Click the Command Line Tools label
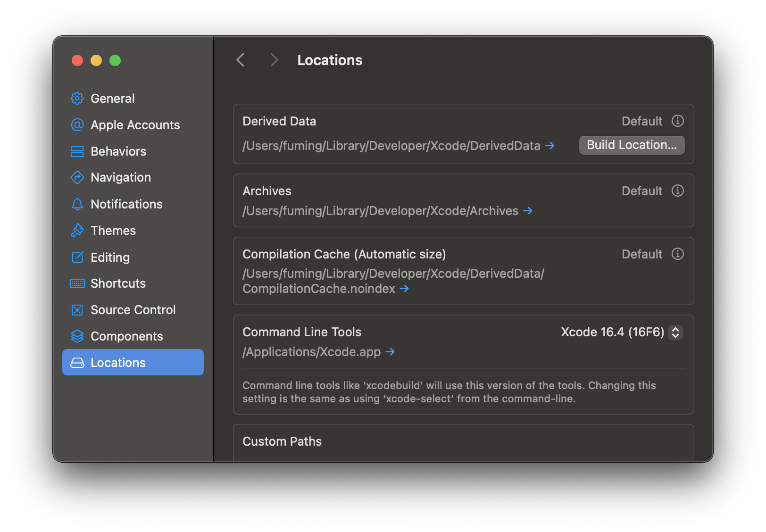The height and width of the screenshot is (532, 766). point(302,332)
